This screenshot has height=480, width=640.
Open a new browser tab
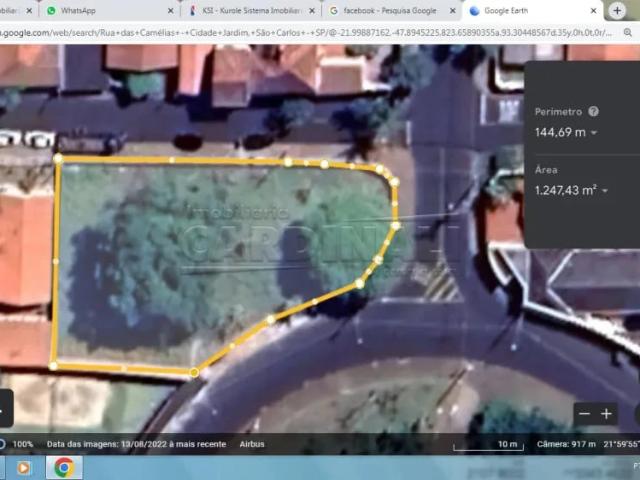pos(617,11)
